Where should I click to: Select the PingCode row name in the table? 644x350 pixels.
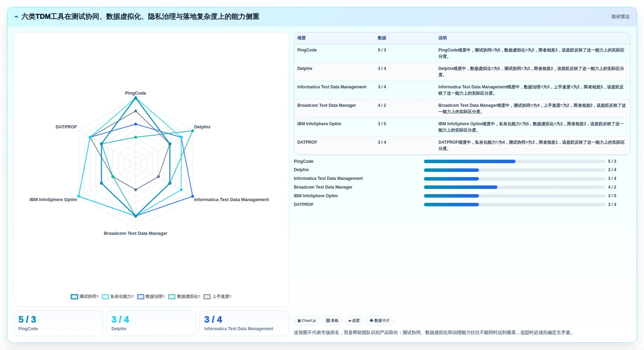pyautogui.click(x=307, y=50)
